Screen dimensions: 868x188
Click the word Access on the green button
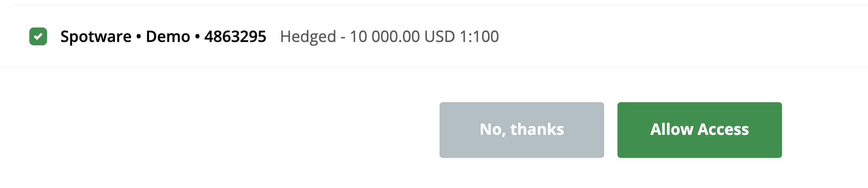[723, 129]
